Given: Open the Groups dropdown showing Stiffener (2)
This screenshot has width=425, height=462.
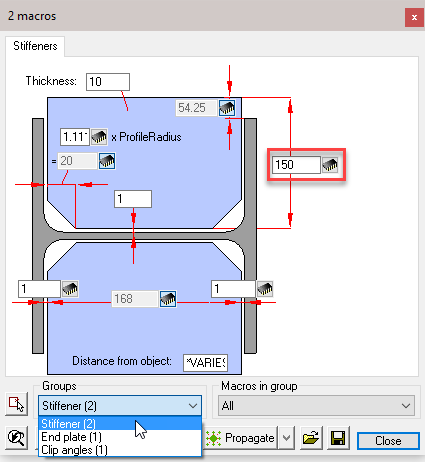Looking at the screenshot, I should (x=120, y=406).
